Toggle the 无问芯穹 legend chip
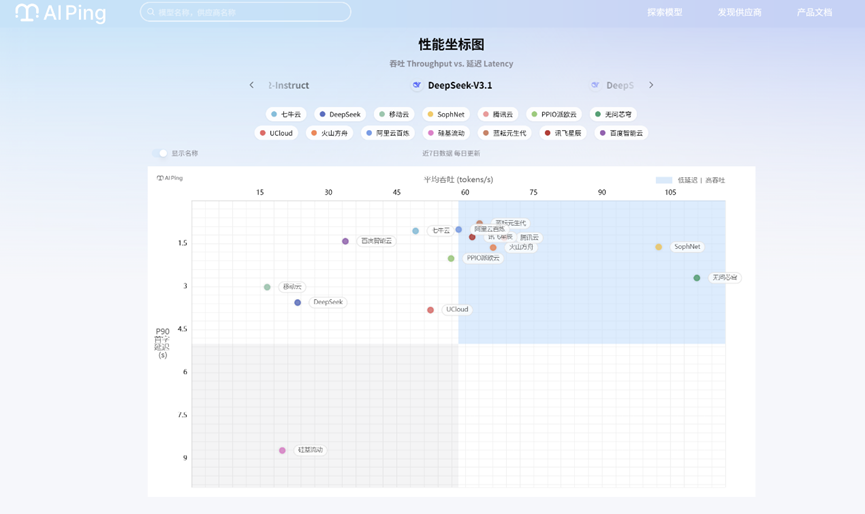This screenshot has height=514, width=865. pos(613,114)
